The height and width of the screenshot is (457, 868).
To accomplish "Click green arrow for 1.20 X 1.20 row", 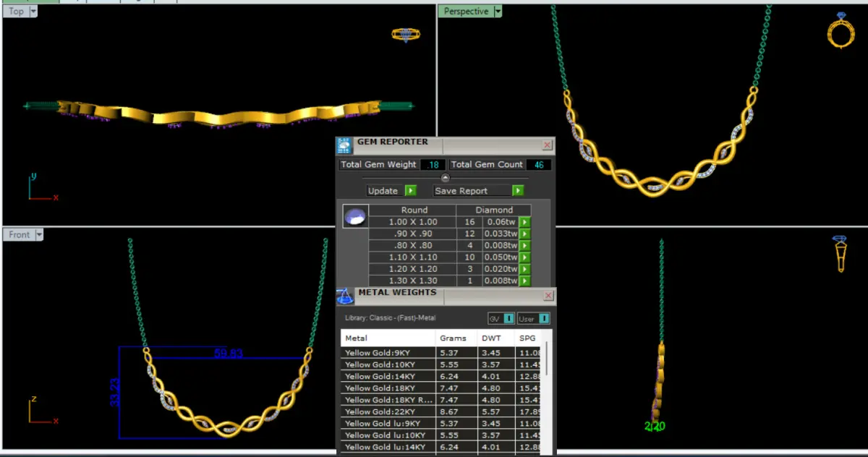I will point(525,269).
